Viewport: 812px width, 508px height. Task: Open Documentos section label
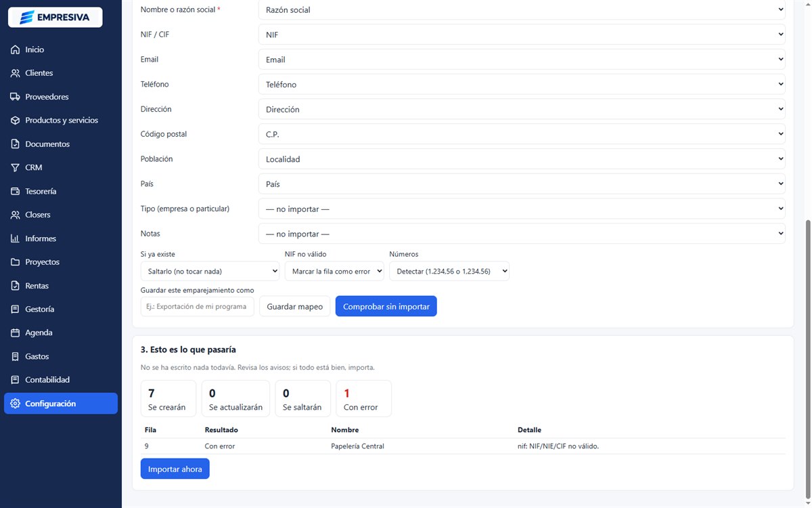(x=47, y=144)
